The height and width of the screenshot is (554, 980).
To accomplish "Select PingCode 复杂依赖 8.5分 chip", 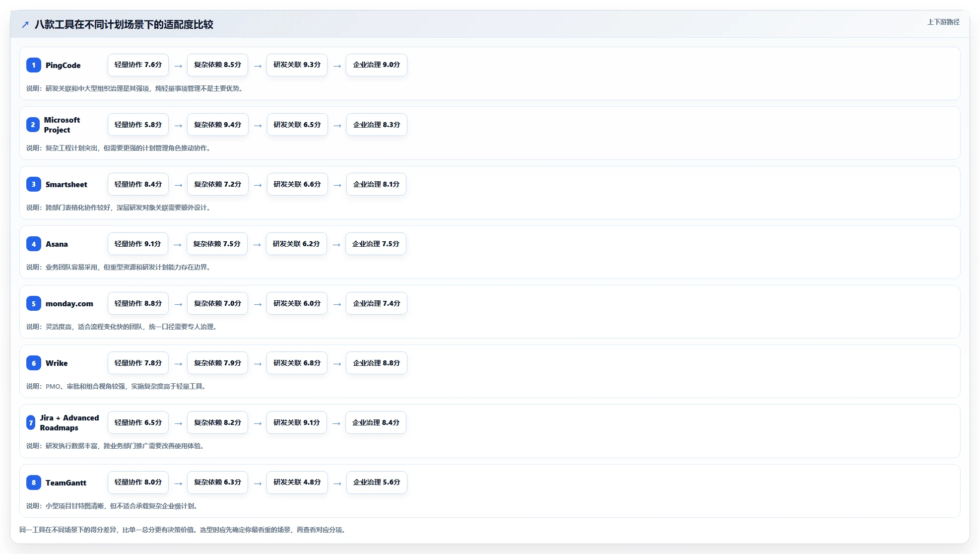I will [x=217, y=65].
